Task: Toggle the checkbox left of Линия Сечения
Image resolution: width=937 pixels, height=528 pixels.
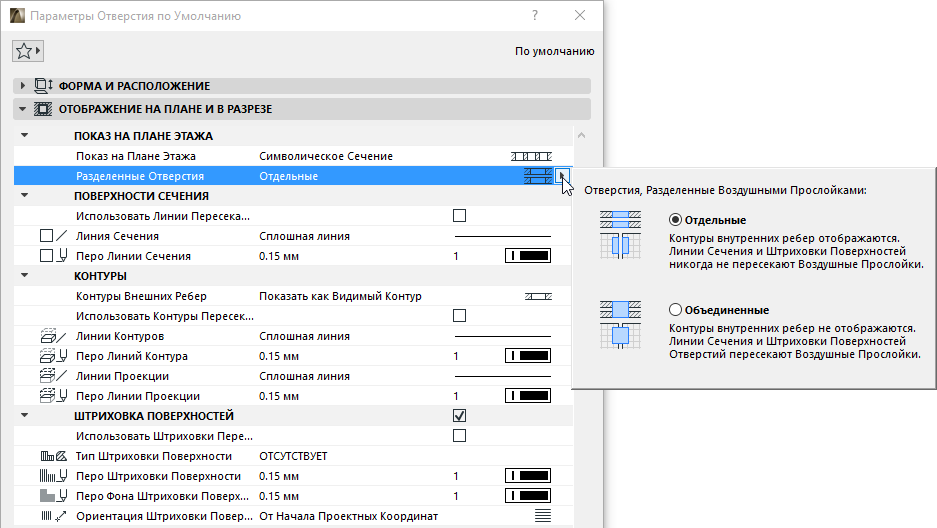Action: [46, 236]
